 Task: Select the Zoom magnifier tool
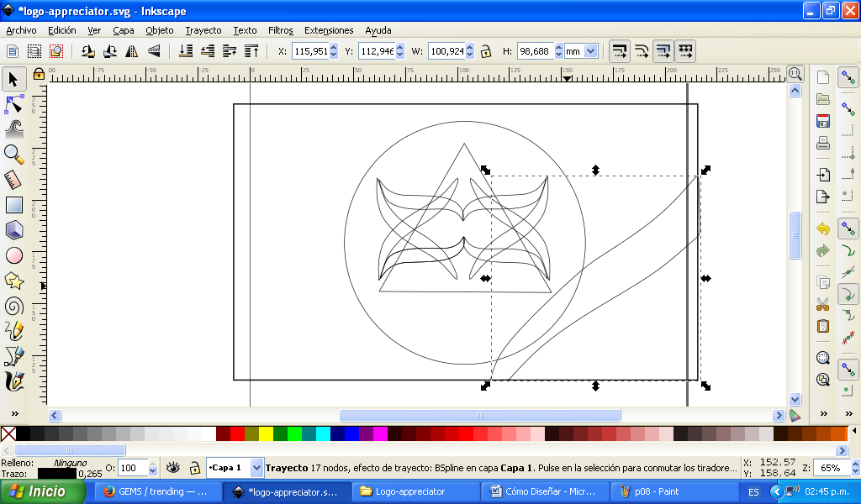(13, 155)
